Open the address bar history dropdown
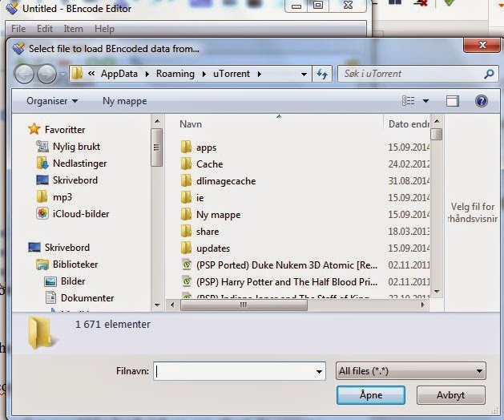504x420 pixels. pyautogui.click(x=304, y=75)
